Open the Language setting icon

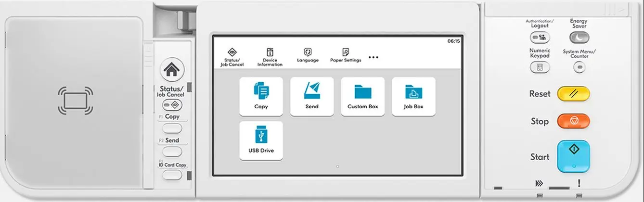[308, 55]
